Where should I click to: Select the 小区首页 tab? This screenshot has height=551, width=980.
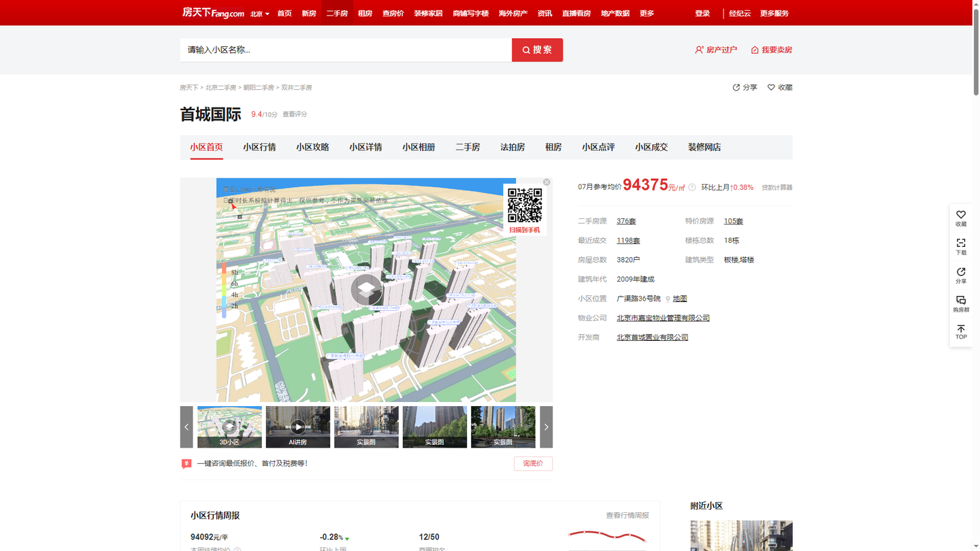point(206,147)
